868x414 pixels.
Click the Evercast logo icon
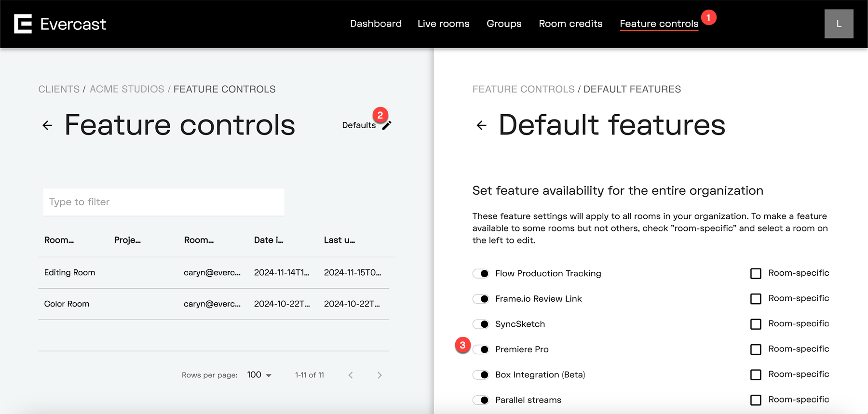(23, 24)
